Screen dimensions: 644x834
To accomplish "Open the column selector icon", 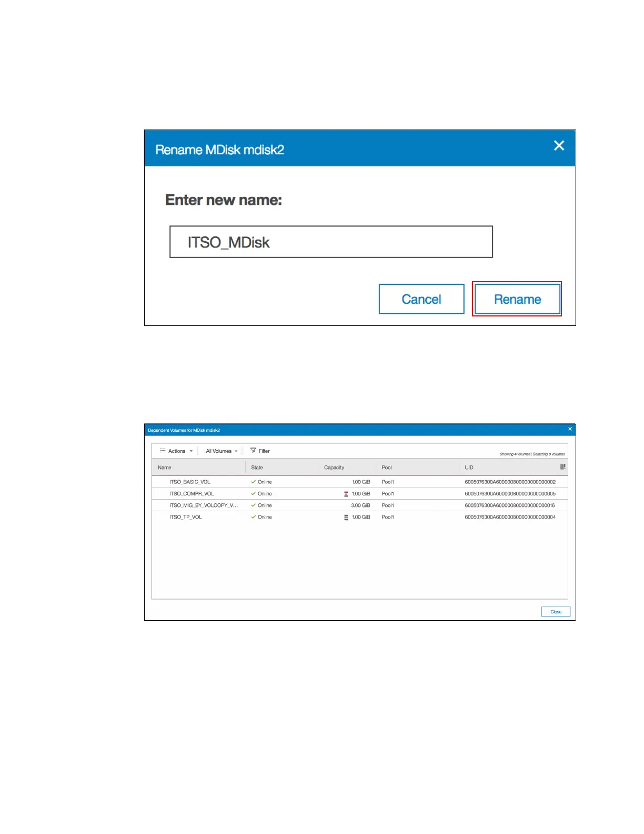I will 563,467.
